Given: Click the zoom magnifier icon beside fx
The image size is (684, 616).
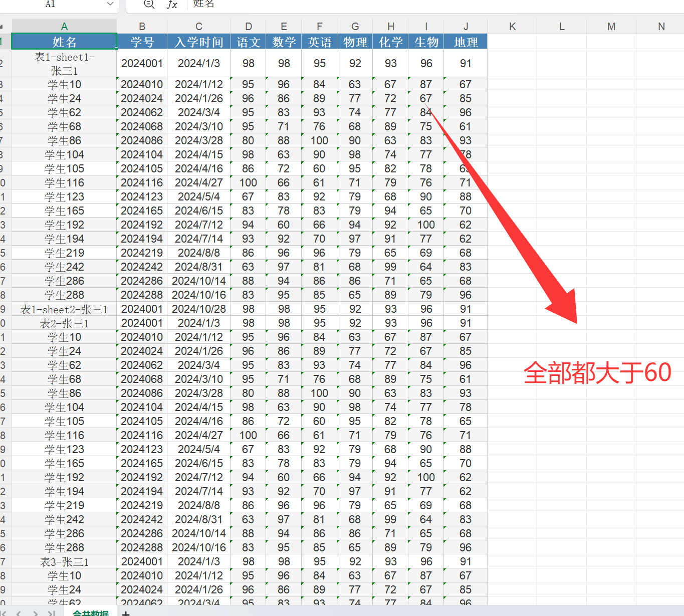Looking at the screenshot, I should [149, 4].
